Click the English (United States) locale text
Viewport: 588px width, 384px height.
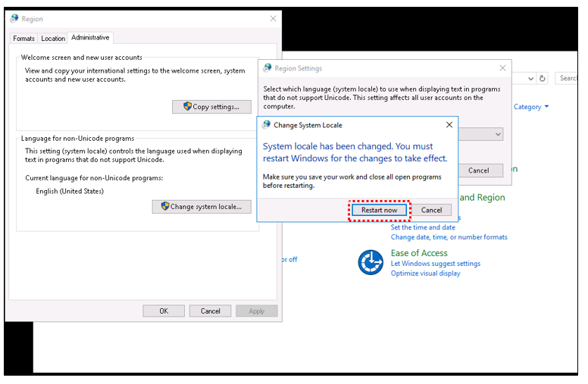click(70, 192)
